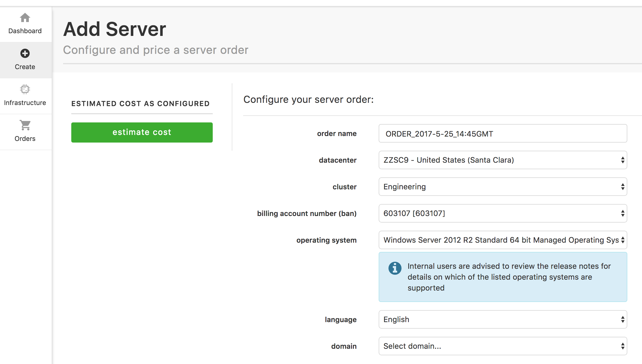Click 'ESTIMATED COST AS CONFIGURED' heading

[141, 104]
